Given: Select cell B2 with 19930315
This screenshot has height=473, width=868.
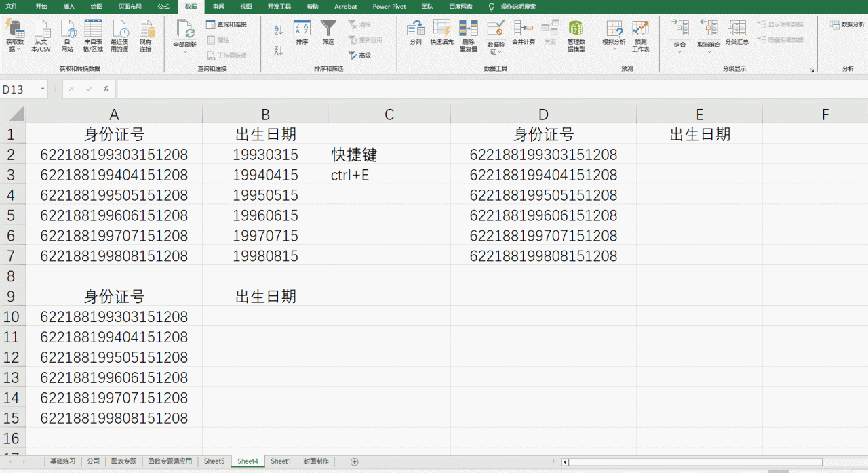Looking at the screenshot, I should pyautogui.click(x=265, y=155).
